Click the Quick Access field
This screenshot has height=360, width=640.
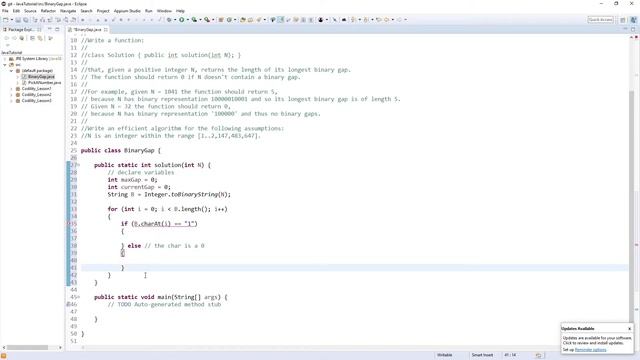click(x=600, y=20)
